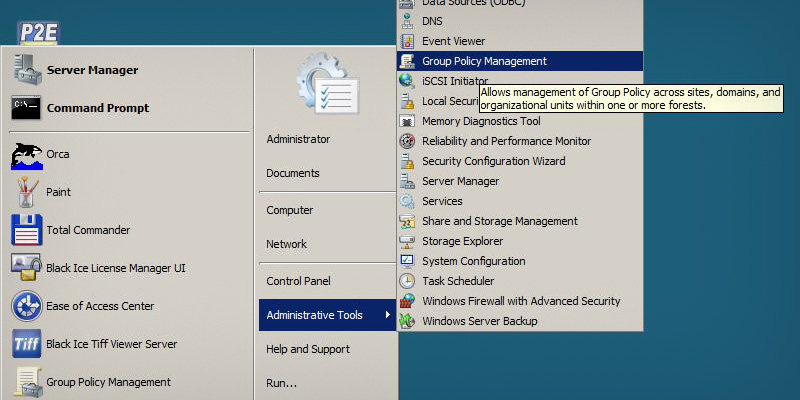The width and height of the screenshot is (800, 400).
Task: Open Command Prompt from its black console icon
Action: click(26, 108)
